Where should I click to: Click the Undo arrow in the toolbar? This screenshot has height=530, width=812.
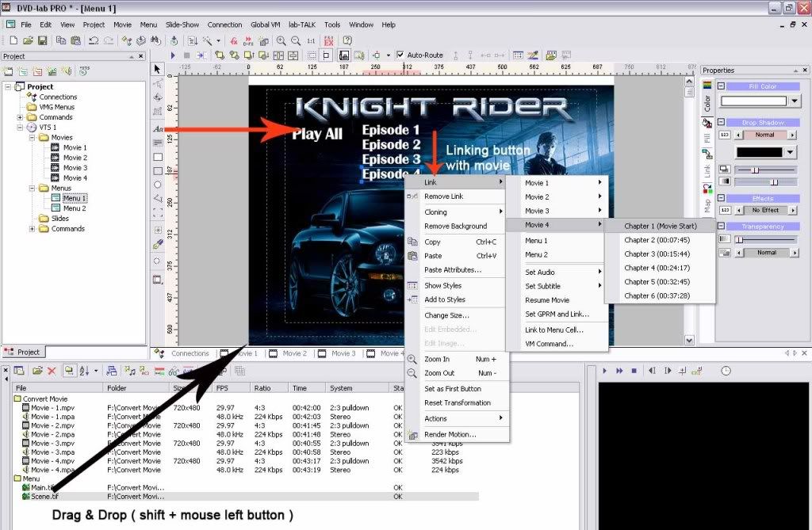click(x=94, y=40)
